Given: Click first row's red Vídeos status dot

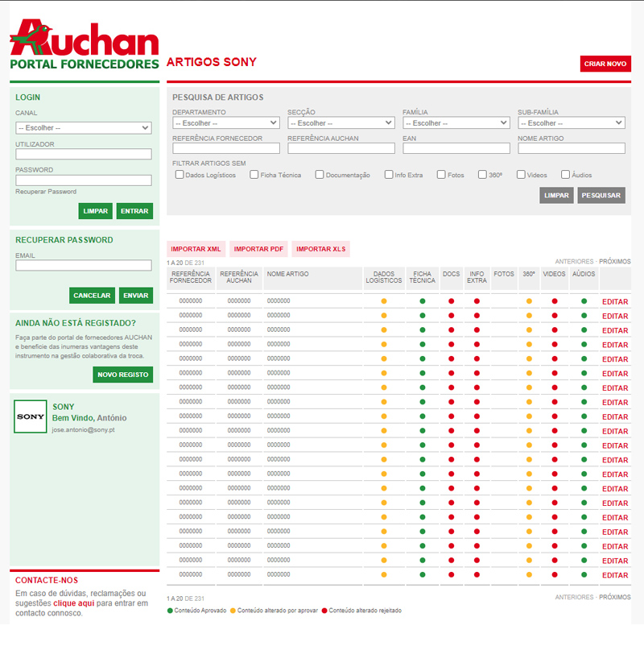Looking at the screenshot, I should click(555, 301).
